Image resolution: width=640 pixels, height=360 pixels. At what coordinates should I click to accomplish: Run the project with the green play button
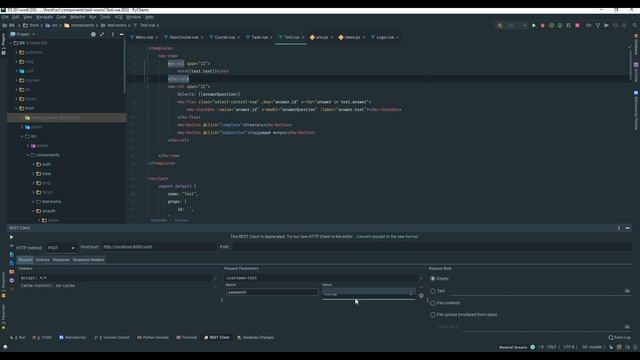533,25
